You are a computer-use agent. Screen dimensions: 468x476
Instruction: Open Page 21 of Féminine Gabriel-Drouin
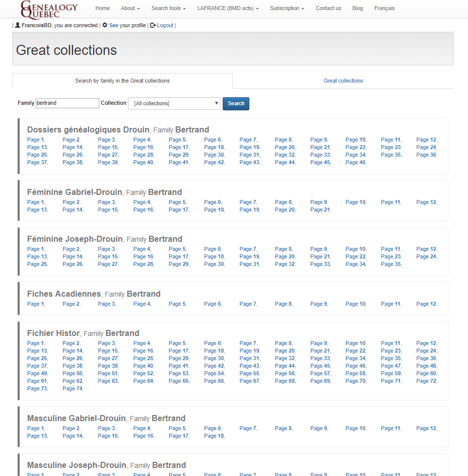pyautogui.click(x=320, y=210)
